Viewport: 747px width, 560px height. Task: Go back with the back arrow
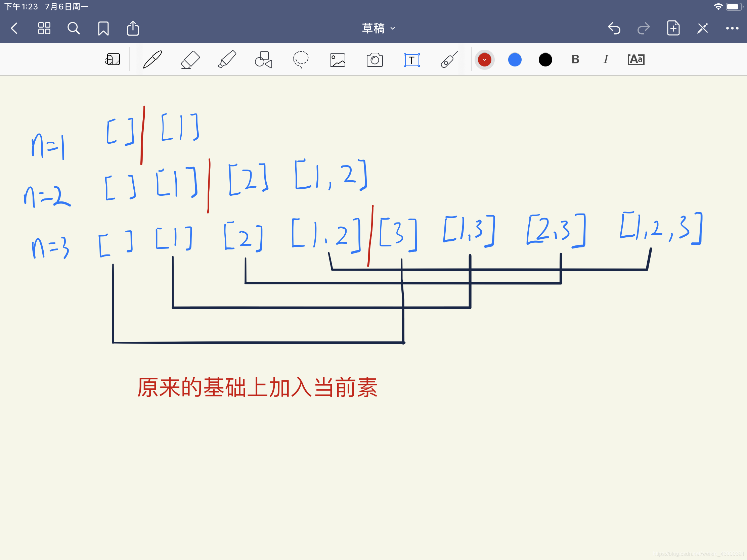point(14,28)
